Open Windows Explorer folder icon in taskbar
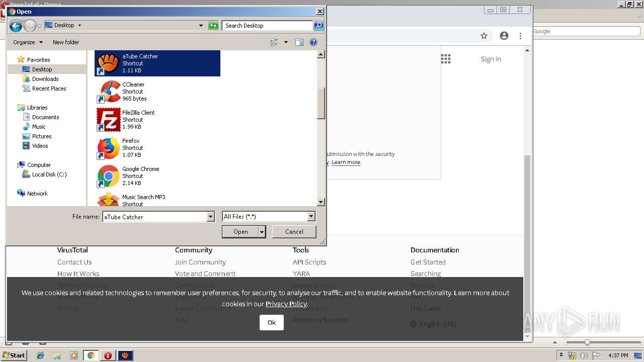This screenshot has height=362, width=644. tap(57, 355)
